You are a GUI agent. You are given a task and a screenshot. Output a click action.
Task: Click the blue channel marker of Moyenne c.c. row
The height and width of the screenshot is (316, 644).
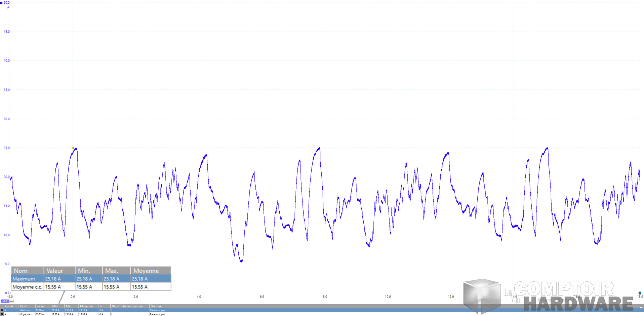[x=2, y=314]
